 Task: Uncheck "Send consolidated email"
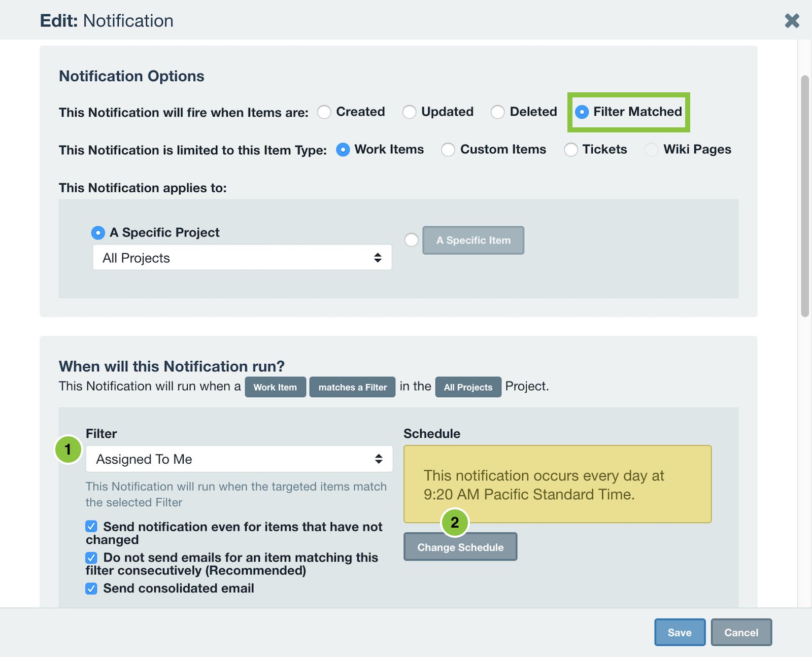(91, 589)
